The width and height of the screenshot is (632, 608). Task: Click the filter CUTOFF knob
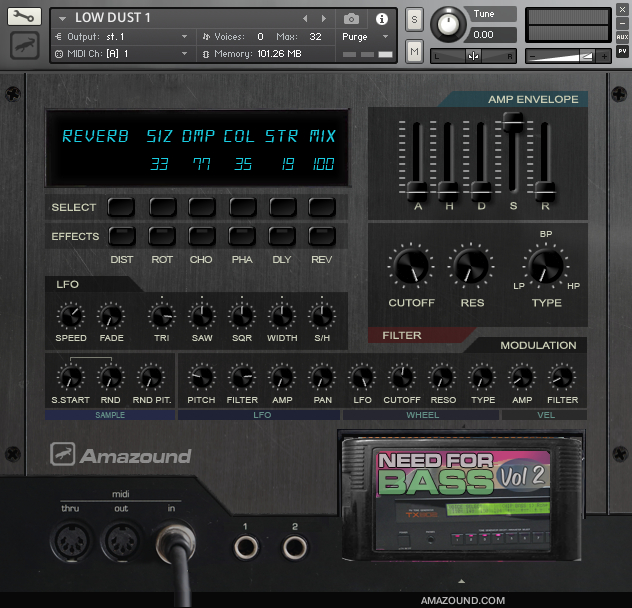point(411,266)
